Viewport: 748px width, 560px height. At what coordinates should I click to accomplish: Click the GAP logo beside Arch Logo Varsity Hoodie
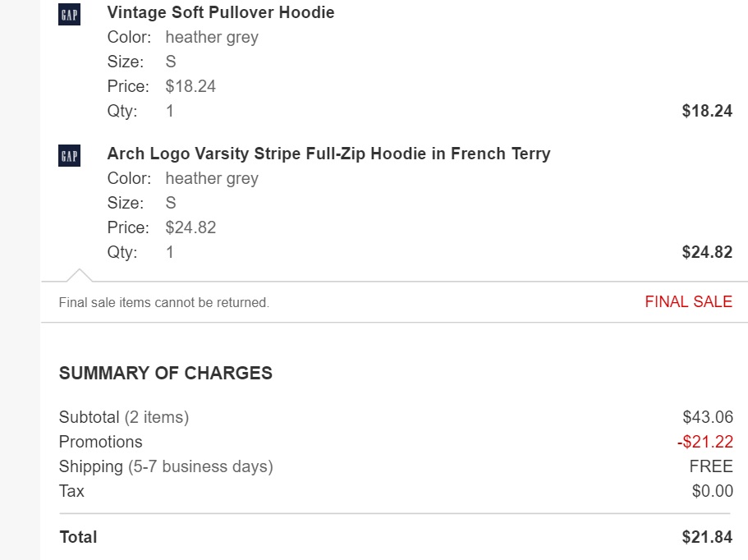coord(70,156)
